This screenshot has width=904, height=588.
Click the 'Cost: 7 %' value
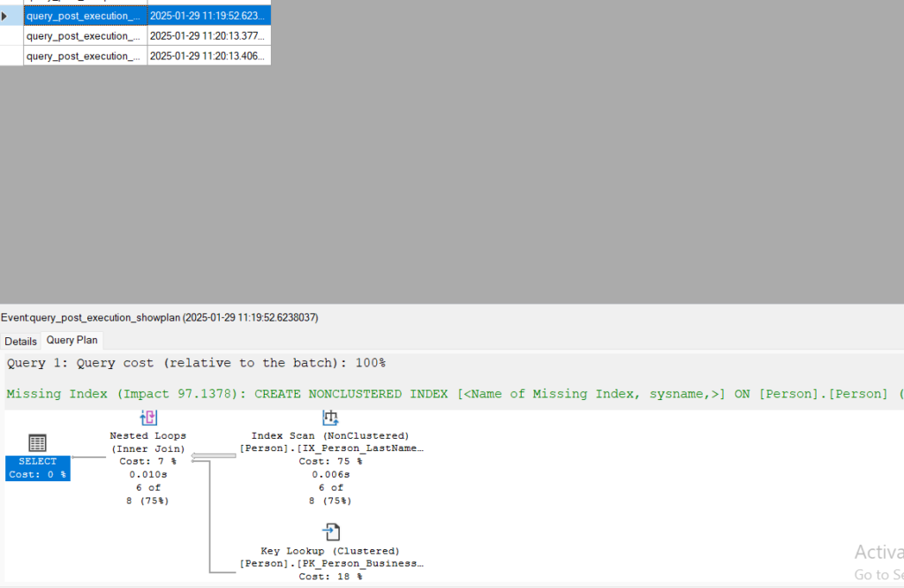coord(148,461)
